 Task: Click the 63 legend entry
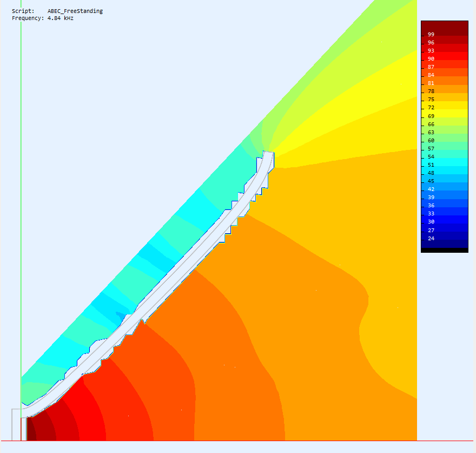pos(431,133)
